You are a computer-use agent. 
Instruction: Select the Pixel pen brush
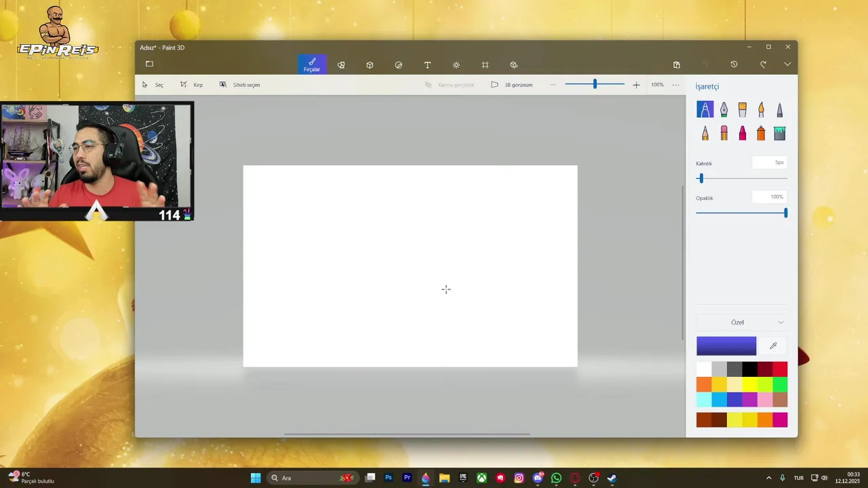780,109
